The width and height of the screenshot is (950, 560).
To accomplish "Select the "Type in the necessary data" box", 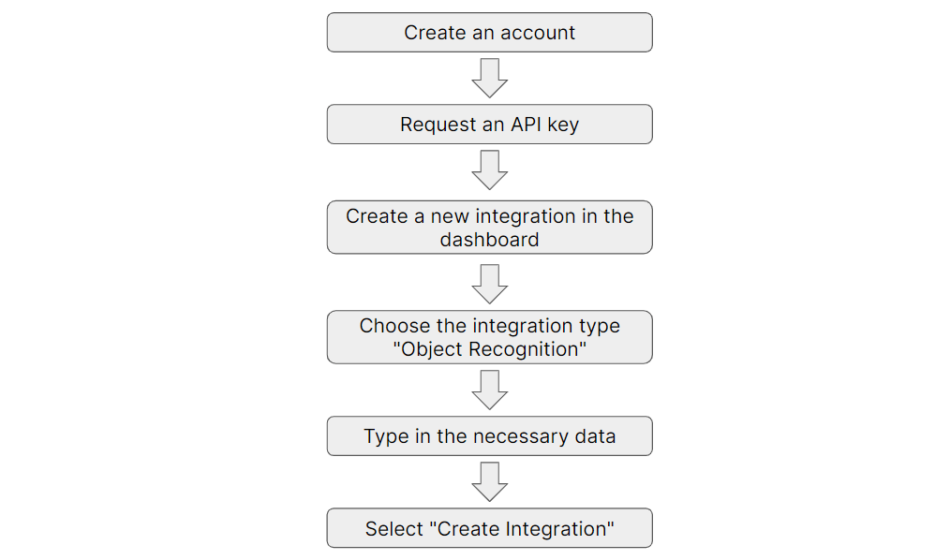I will point(490,435).
